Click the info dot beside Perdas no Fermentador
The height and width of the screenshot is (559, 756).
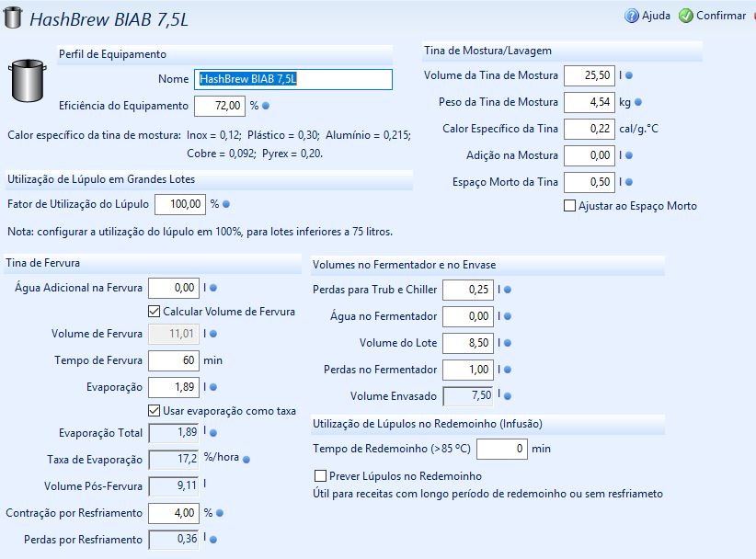(x=508, y=371)
